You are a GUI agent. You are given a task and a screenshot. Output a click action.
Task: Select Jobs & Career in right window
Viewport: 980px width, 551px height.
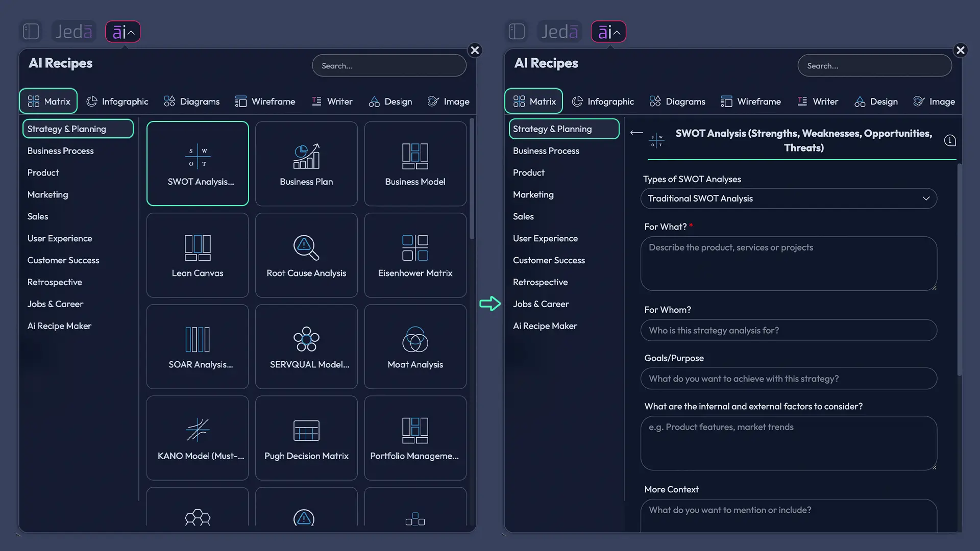click(541, 304)
